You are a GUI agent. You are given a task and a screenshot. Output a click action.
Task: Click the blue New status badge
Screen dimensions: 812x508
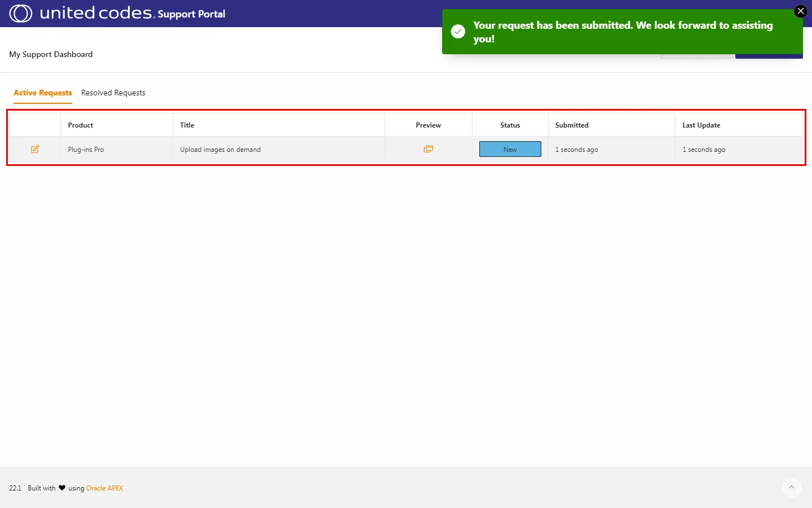[x=510, y=150]
